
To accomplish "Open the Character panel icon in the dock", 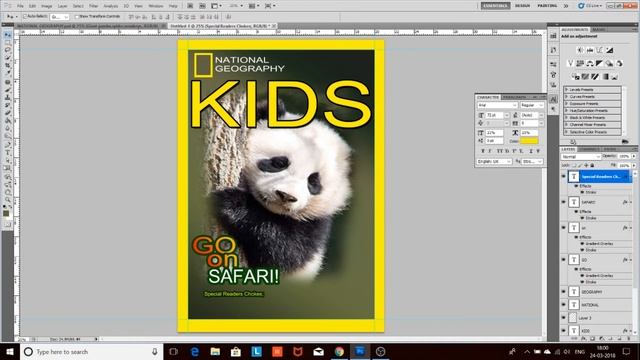I will tap(553, 99).
